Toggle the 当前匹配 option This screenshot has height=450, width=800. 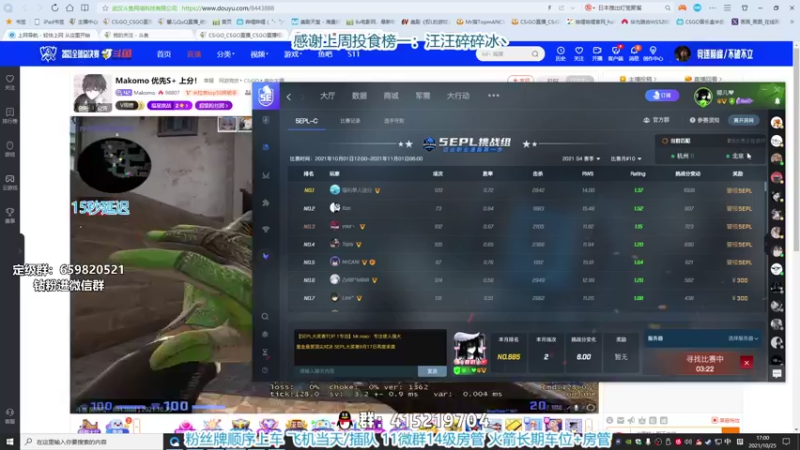tap(677, 141)
